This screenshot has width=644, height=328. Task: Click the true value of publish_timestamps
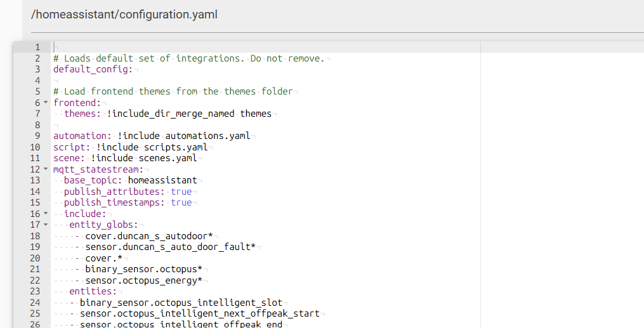pyautogui.click(x=181, y=202)
